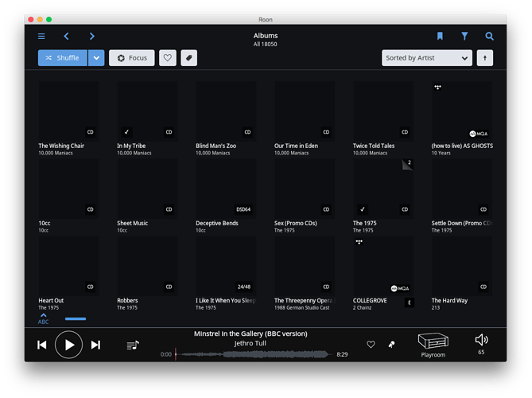This screenshot has height=398, width=532.
Task: Open the play queue icon
Action: [x=133, y=345]
